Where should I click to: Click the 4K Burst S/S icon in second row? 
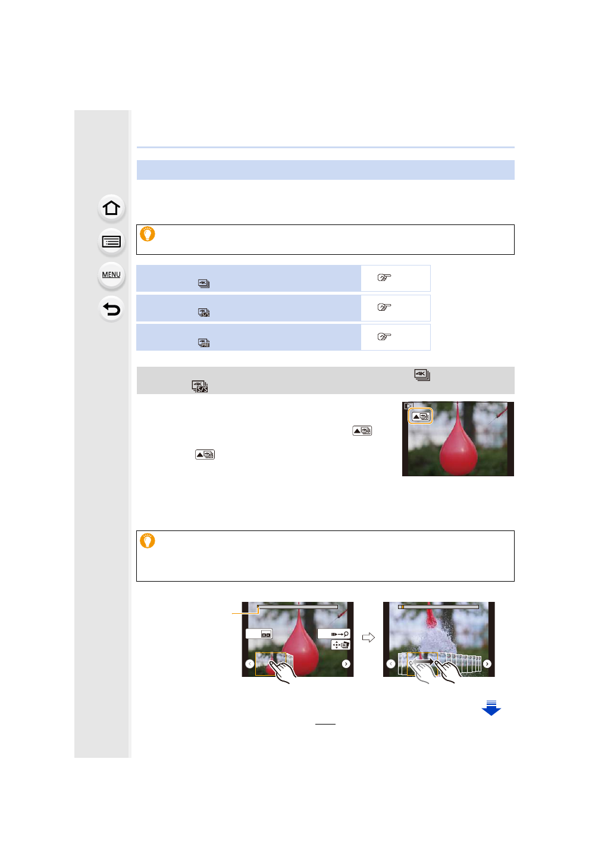click(203, 313)
